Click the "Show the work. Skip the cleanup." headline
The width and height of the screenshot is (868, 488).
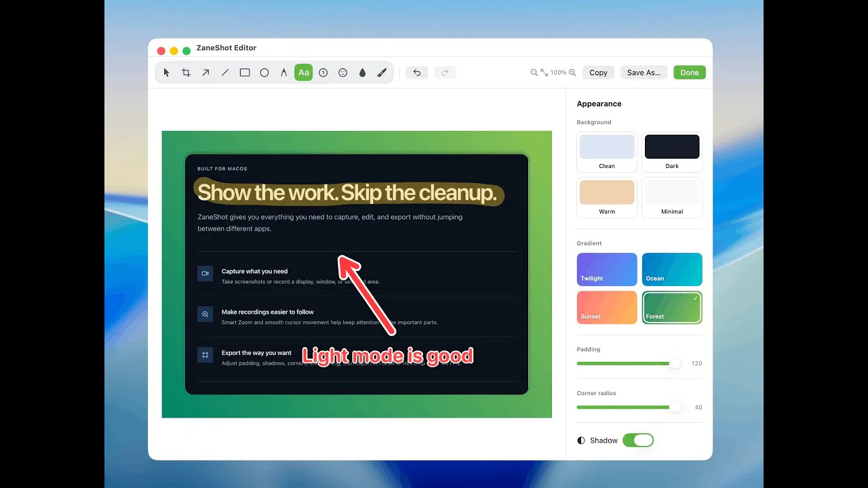347,193
